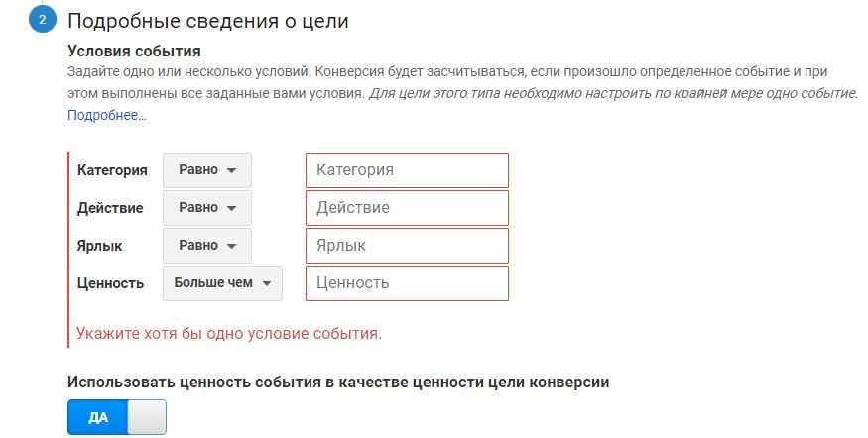Viewport: 868px width, 438px height.
Task: Click the 'Подробные сведения о цели' step header
Action: point(208,21)
